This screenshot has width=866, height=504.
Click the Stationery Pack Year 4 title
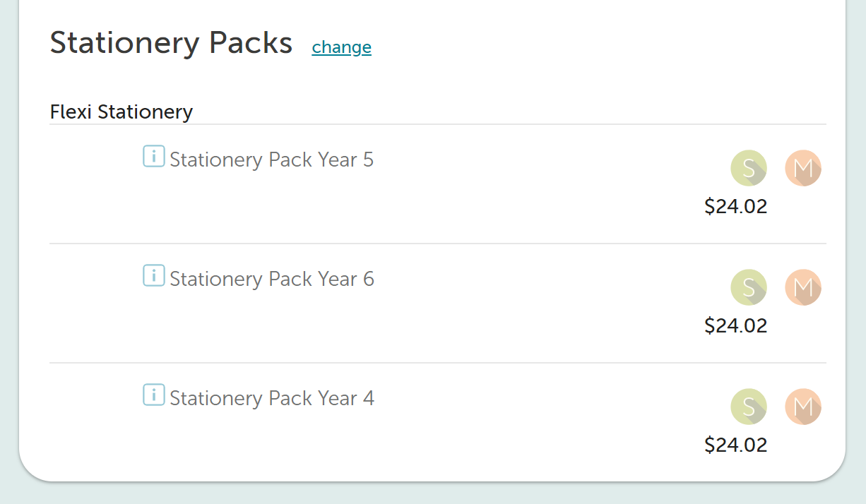pyautogui.click(x=272, y=399)
